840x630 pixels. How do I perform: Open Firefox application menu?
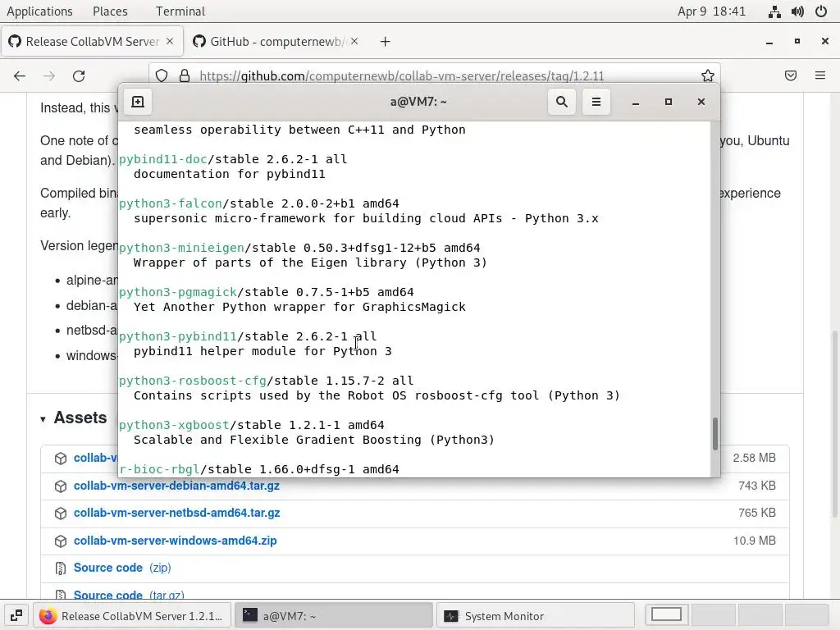tap(820, 75)
